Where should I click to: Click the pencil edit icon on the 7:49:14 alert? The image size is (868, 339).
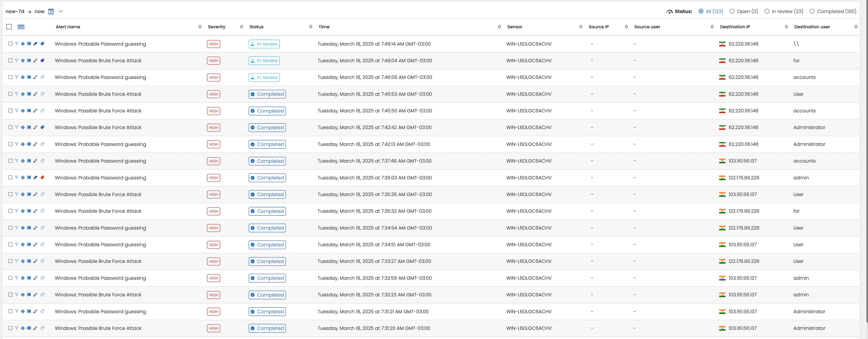coord(35,44)
